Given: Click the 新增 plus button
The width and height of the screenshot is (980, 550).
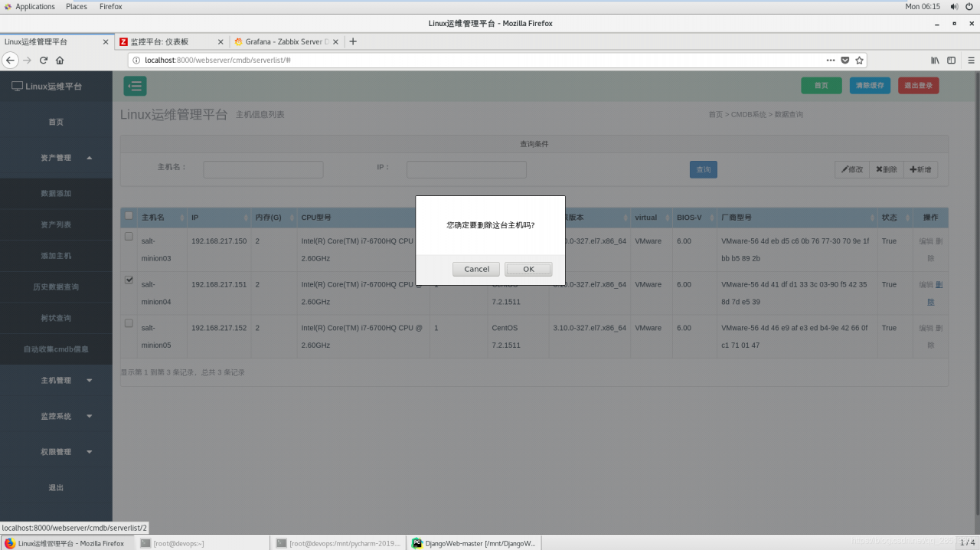Looking at the screenshot, I should click(921, 169).
